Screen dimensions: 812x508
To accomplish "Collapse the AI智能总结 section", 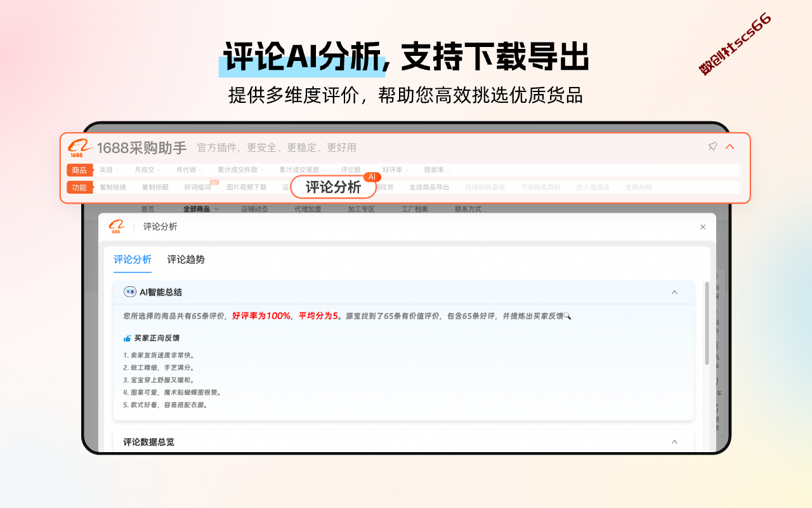I will (674, 292).
